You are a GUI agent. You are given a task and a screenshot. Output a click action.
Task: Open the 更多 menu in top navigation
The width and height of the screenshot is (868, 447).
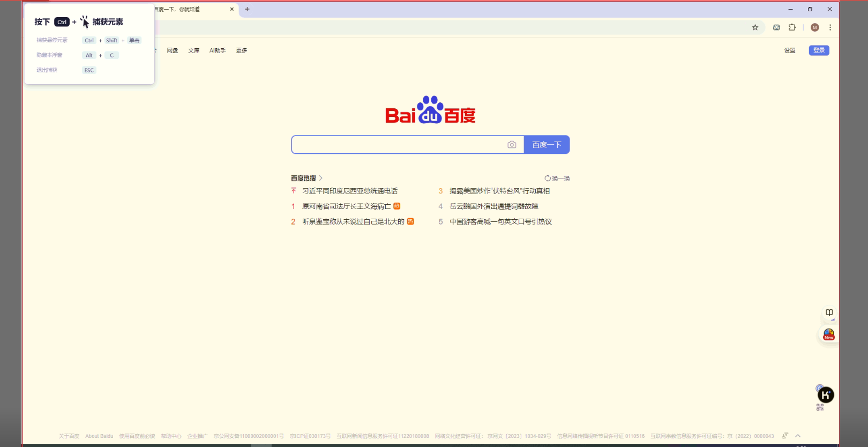click(x=242, y=50)
